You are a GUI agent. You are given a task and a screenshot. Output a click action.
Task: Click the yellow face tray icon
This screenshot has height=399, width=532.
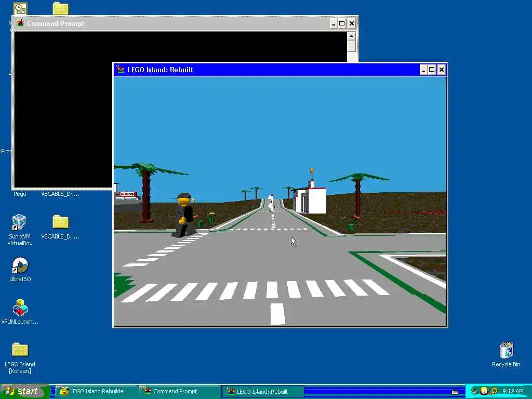[x=484, y=391]
